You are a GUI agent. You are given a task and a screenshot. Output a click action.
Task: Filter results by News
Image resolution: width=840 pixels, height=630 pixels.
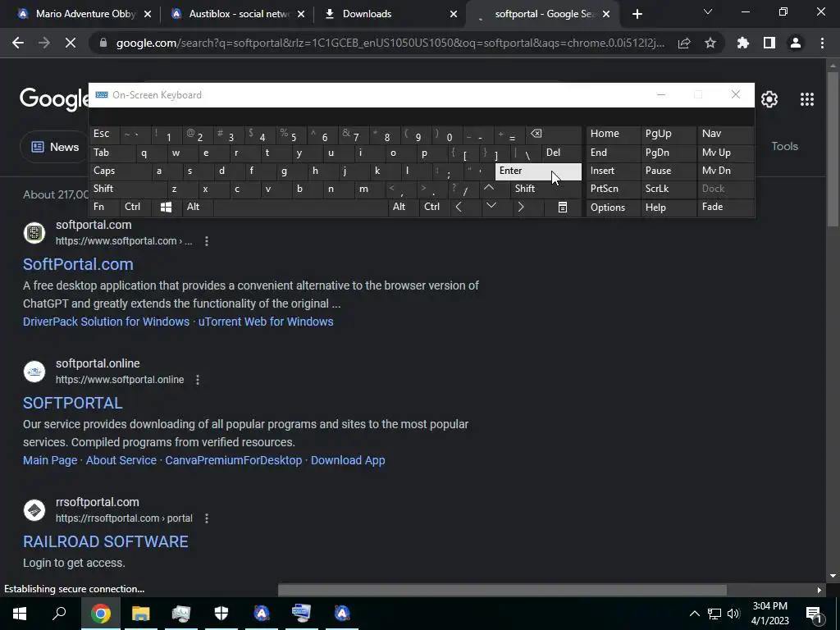[x=54, y=148]
